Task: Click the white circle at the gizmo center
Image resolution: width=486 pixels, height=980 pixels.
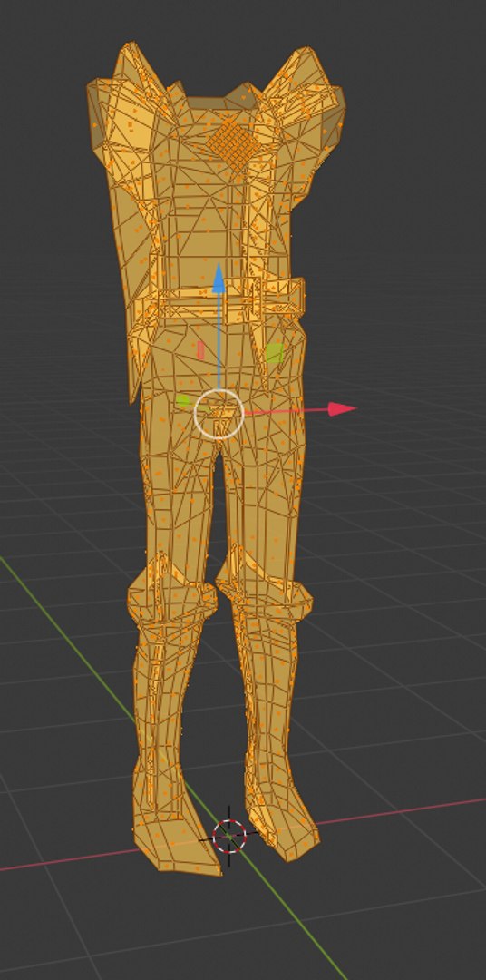Action: (219, 413)
